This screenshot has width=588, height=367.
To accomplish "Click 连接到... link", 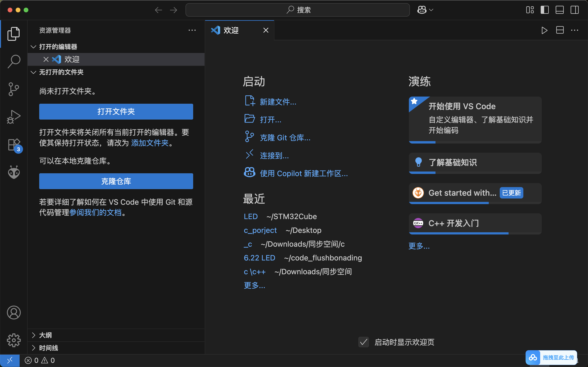I will (x=274, y=156).
